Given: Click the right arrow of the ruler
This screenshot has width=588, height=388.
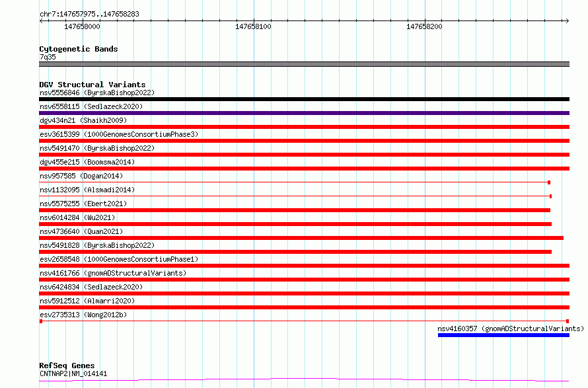Looking at the screenshot, I should click(567, 21).
